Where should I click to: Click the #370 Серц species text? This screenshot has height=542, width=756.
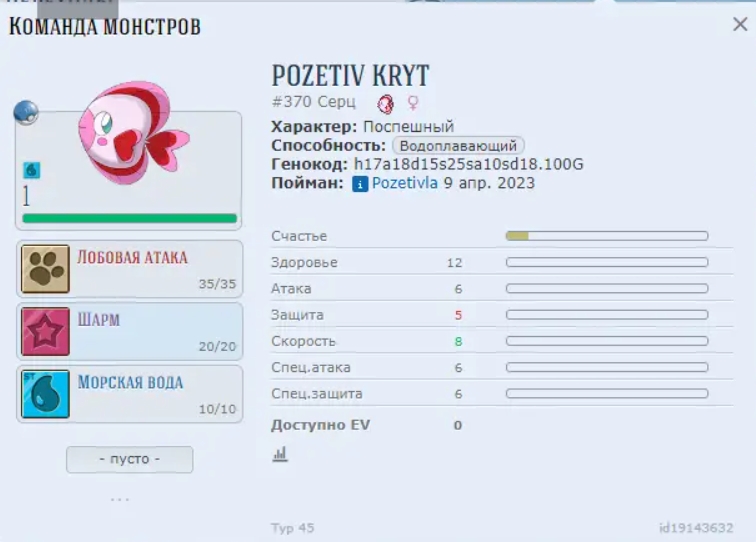(x=314, y=102)
